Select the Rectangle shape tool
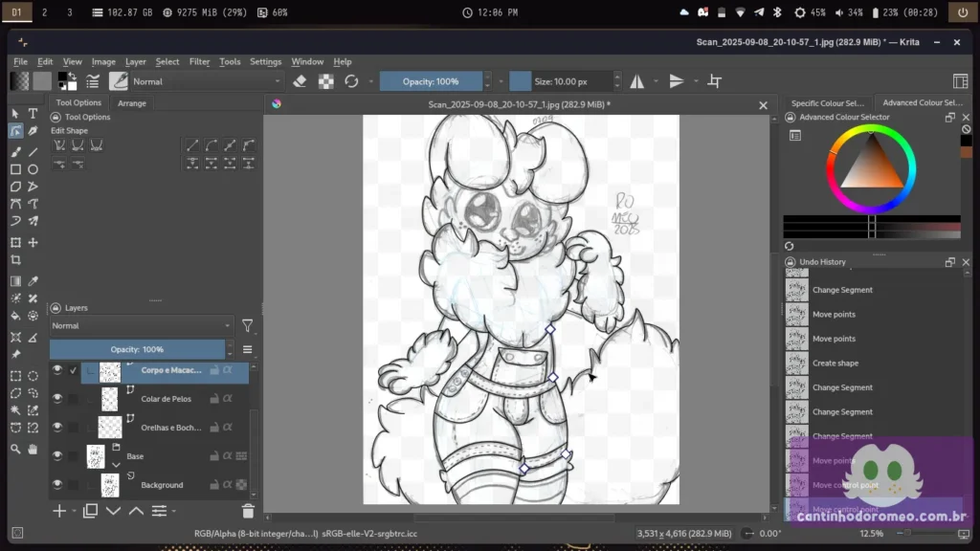The width and height of the screenshot is (980, 551). tap(15, 169)
